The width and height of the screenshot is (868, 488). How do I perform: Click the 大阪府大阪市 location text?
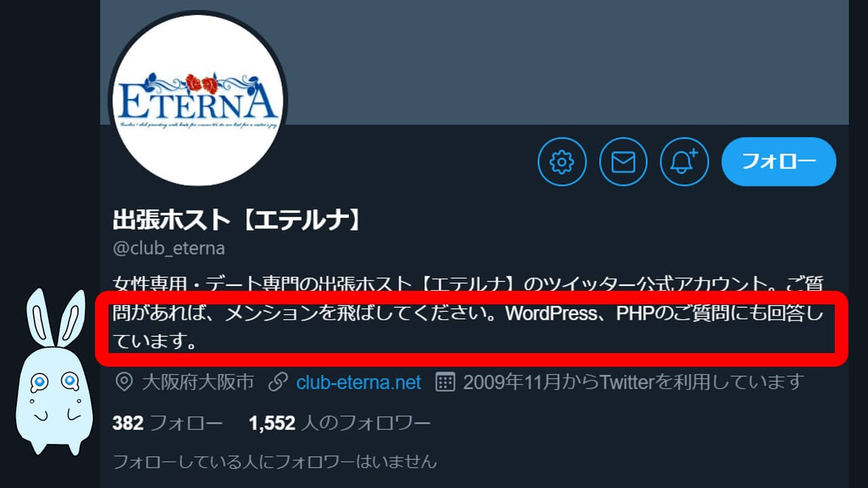197,382
